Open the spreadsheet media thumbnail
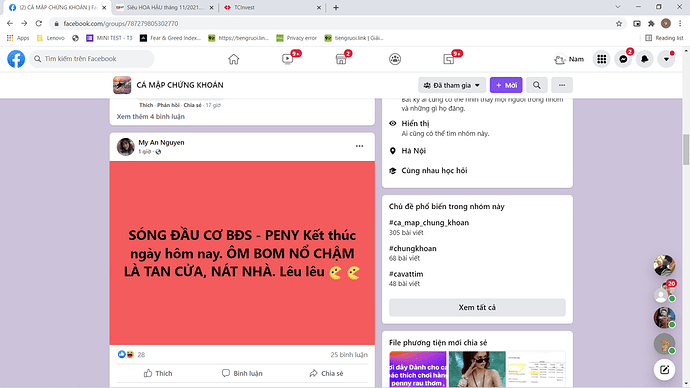This screenshot has height=388, width=690. [x=536, y=369]
